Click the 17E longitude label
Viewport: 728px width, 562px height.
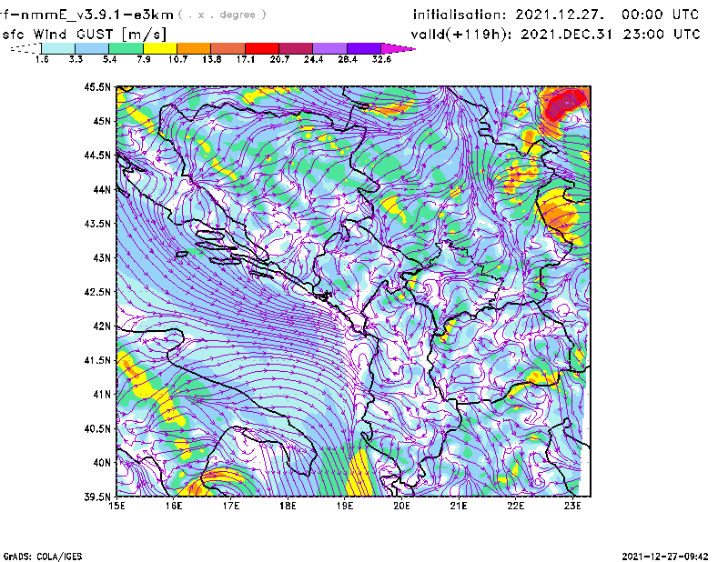click(x=231, y=506)
